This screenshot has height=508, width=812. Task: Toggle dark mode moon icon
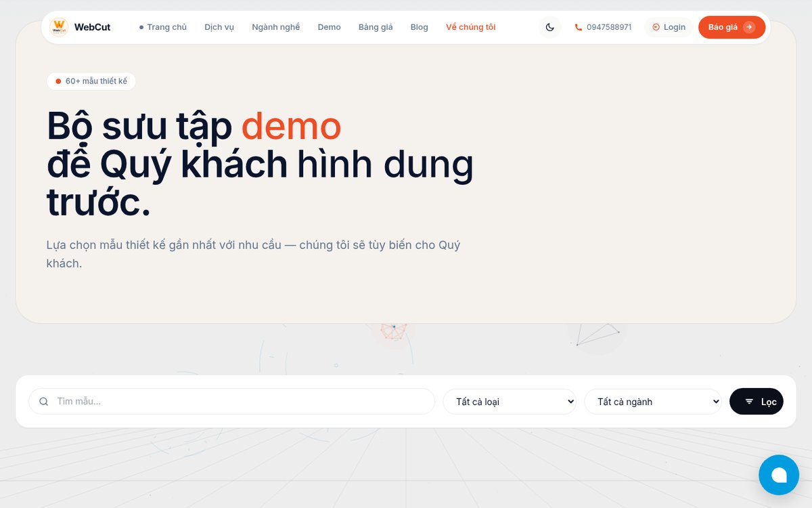[x=550, y=27]
